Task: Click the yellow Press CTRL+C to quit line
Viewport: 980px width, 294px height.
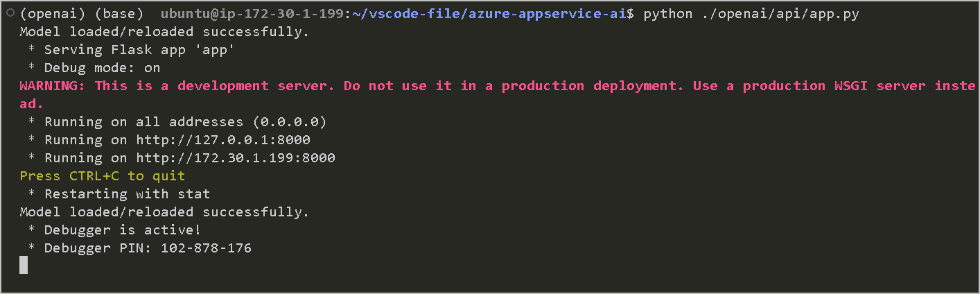Action: pos(103,176)
